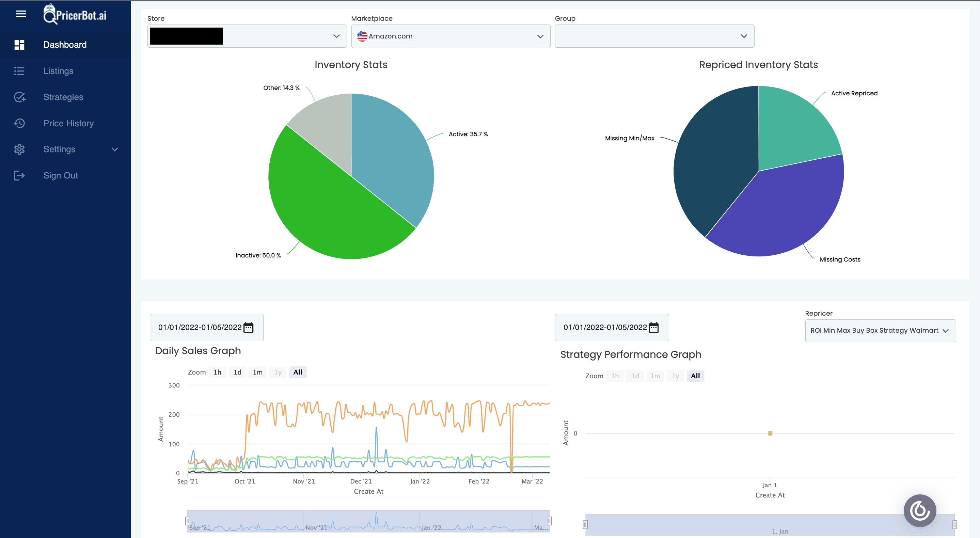The image size is (980, 538).
Task: Open the Repricer strategy dropdown
Action: 880,330
